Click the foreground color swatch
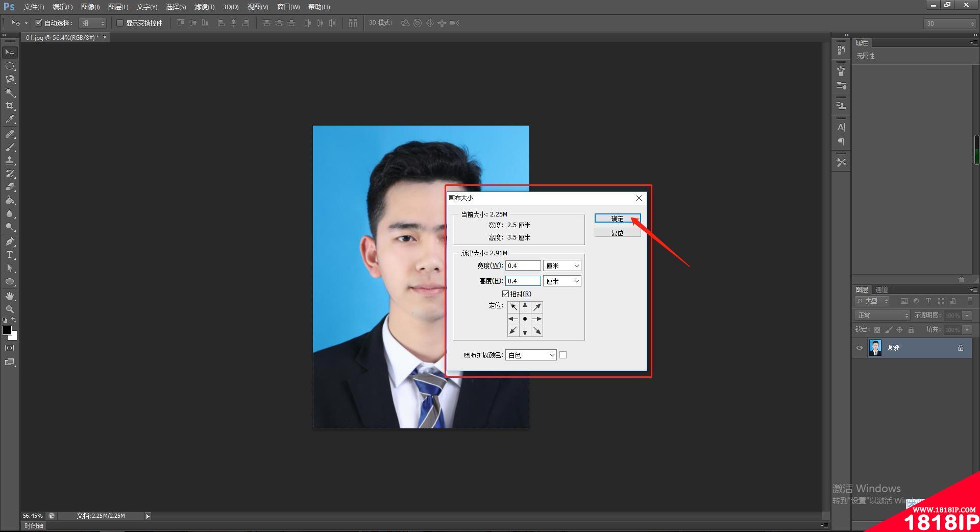980x532 pixels. pos(7,330)
